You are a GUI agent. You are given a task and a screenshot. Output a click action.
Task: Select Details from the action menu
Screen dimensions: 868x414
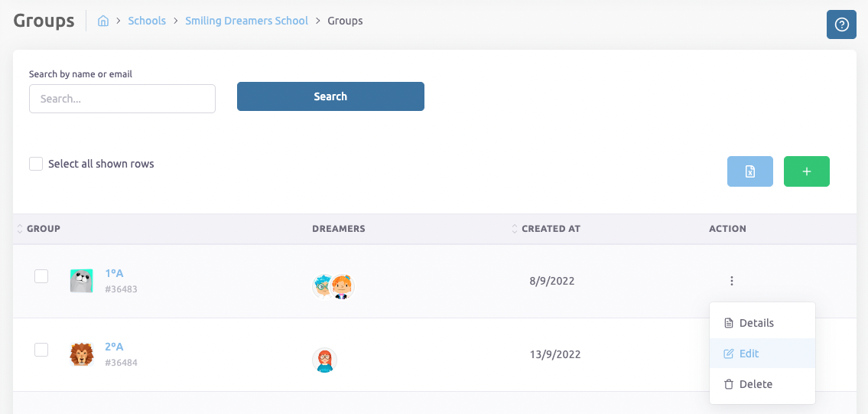point(756,323)
